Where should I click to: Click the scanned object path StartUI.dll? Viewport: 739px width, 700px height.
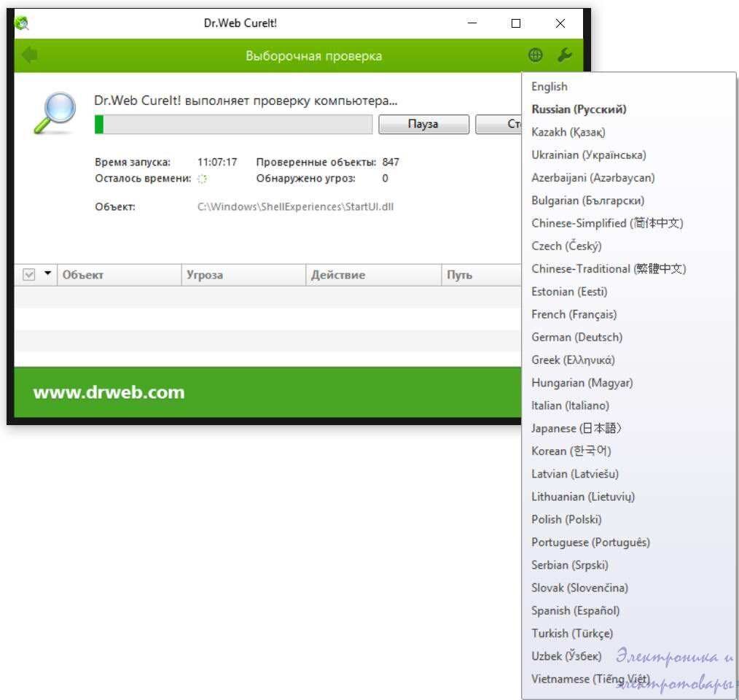(295, 206)
